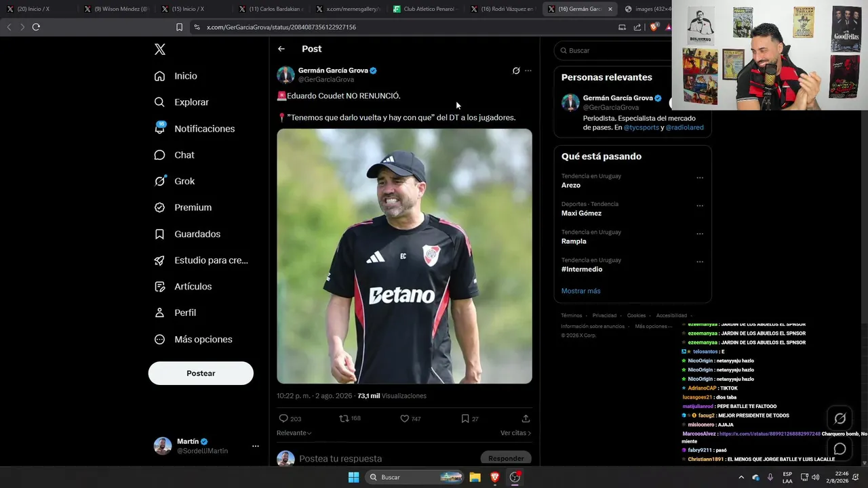Open Más opciones footer dropdown
Screen dimensions: 868x488
click(654, 327)
